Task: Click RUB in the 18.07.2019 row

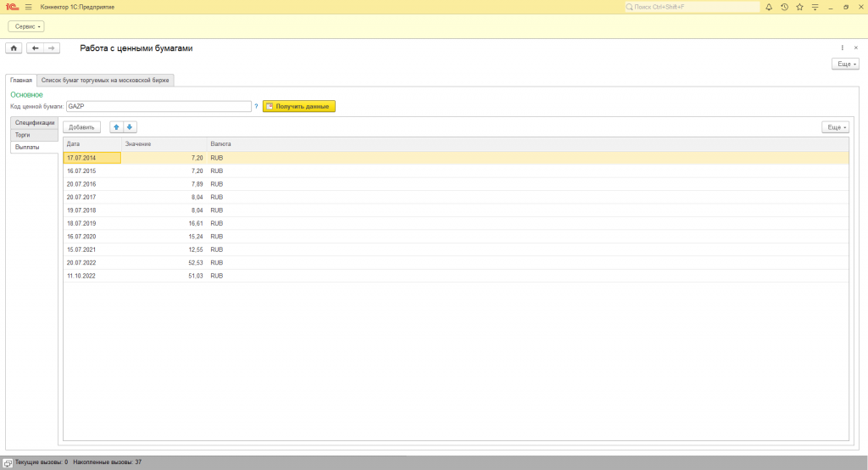Action: click(x=216, y=223)
